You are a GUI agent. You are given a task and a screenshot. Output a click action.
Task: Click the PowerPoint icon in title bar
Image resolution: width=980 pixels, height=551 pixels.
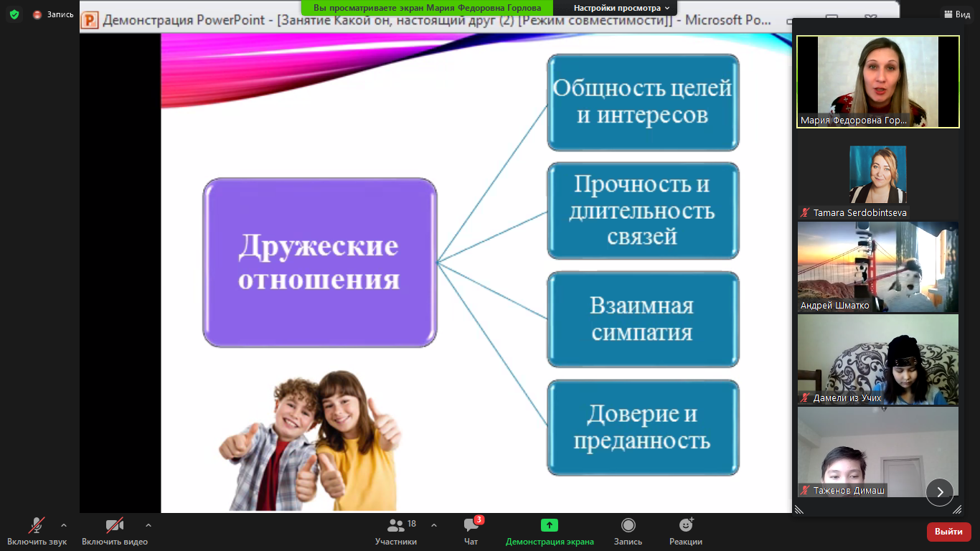90,20
